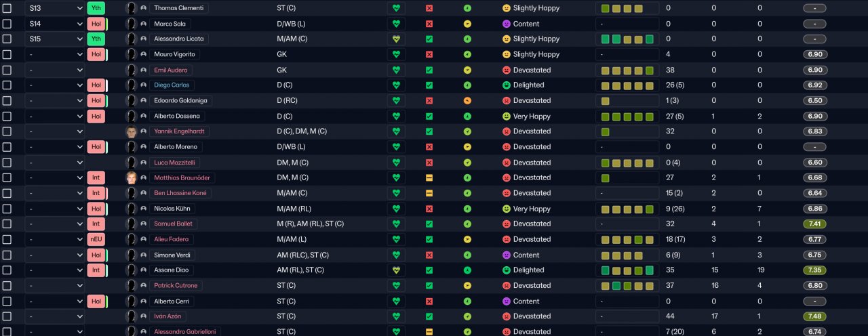Viewport: 868px width, 336px height.
Task: Click Devastated face icon for Emil Audero
Action: [506, 70]
